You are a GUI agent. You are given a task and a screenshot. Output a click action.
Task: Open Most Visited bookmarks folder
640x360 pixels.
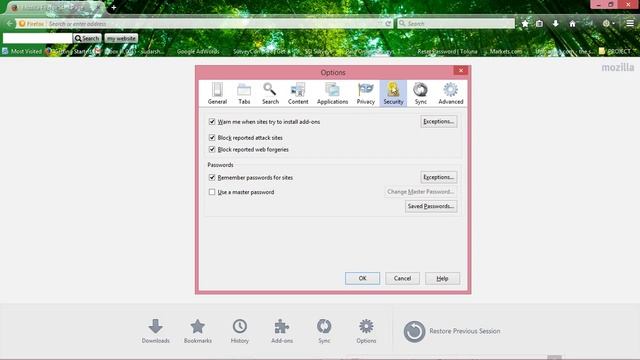tap(22, 51)
